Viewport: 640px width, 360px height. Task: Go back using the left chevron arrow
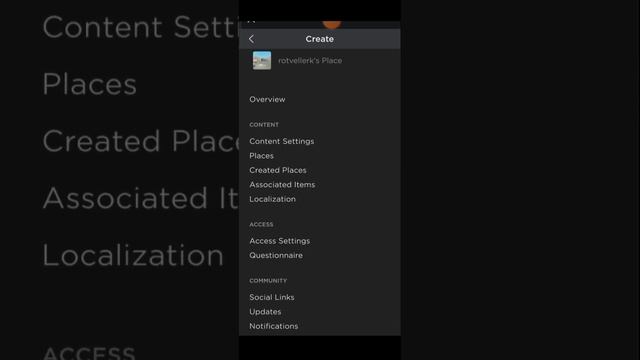pyautogui.click(x=251, y=39)
